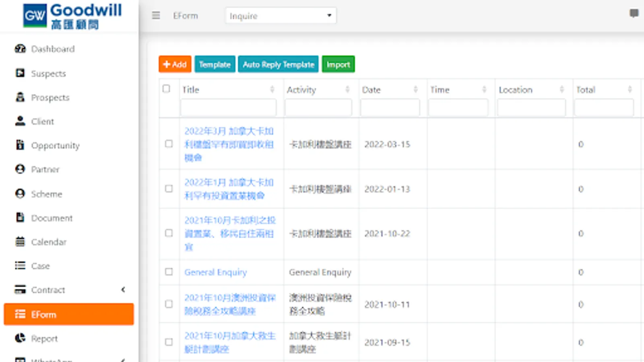The image size is (644, 362).
Task: Click the Calendar icon in sidebar
Action: coord(20,242)
